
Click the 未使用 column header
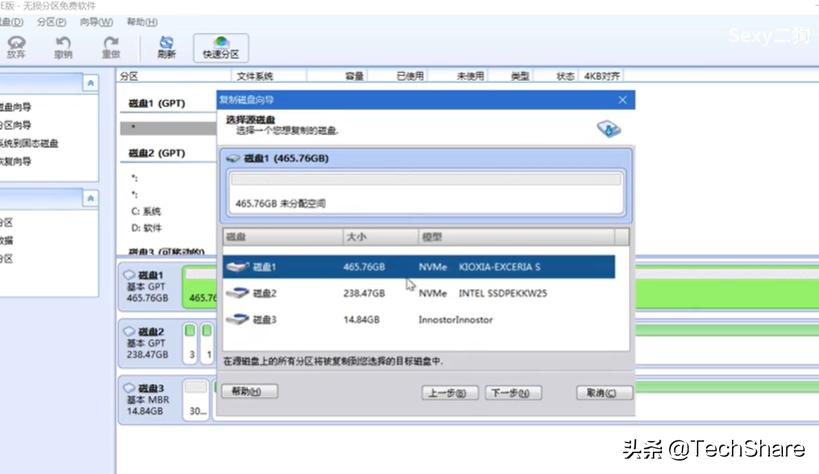[x=470, y=76]
